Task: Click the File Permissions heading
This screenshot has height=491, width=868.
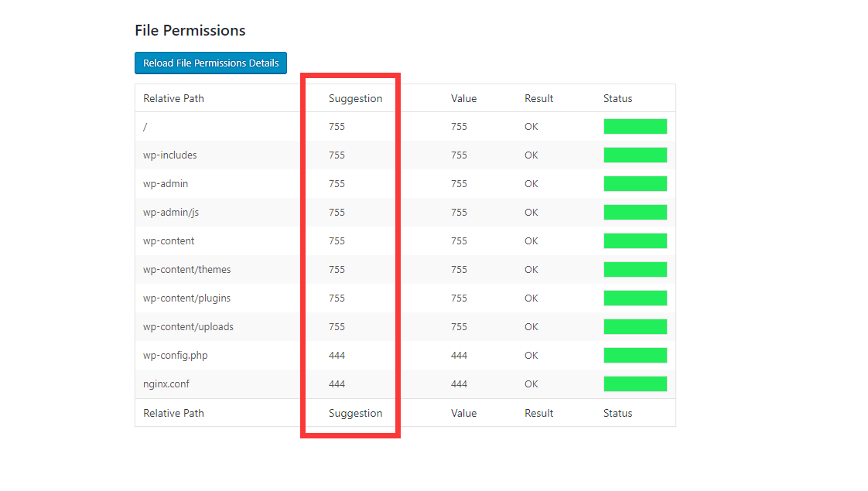Action: click(190, 30)
